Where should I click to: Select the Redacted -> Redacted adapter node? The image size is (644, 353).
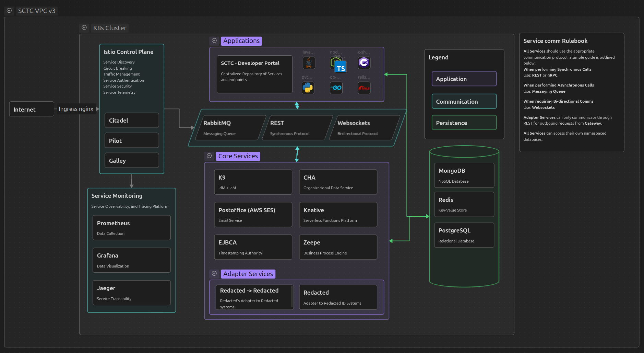click(x=254, y=297)
